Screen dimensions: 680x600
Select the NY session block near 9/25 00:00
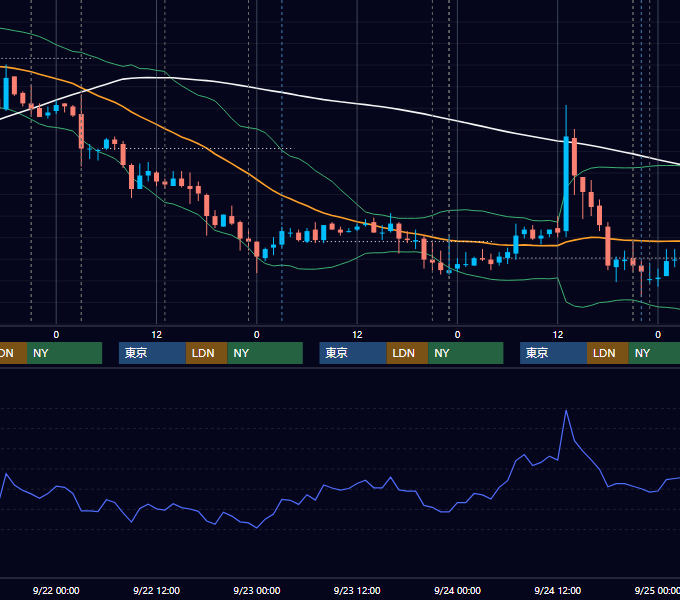click(654, 353)
